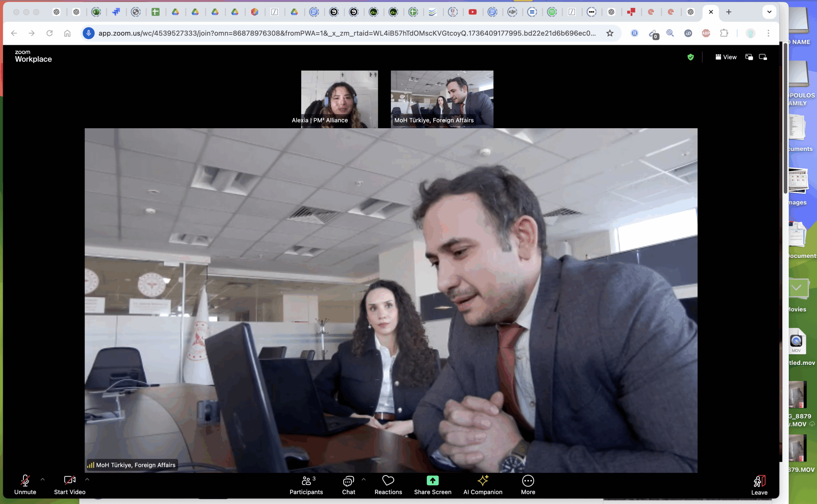The image size is (817, 504).
Task: Select Alexia PM² Alliance video thumbnail
Action: pyautogui.click(x=339, y=99)
